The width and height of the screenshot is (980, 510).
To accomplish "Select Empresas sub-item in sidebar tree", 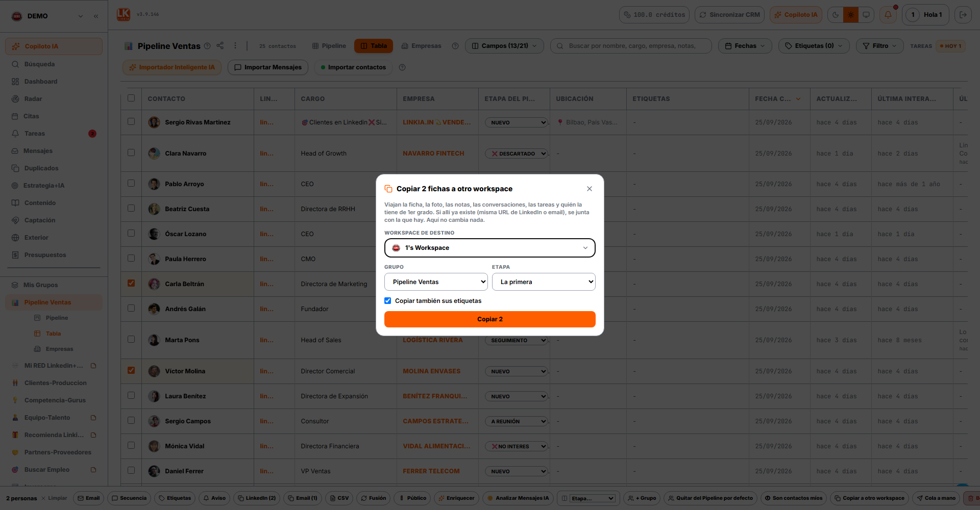I will point(59,349).
